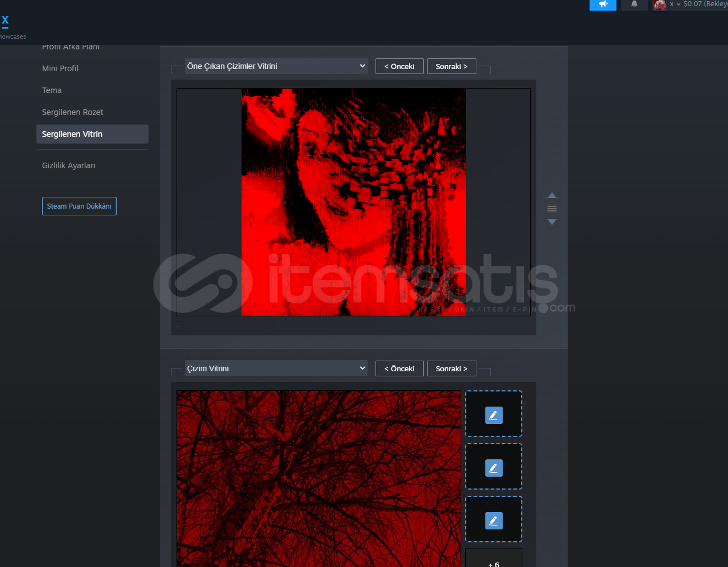Open Sergilenen Rozet in the sidebar
This screenshot has width=728, height=567.
pos(73,112)
